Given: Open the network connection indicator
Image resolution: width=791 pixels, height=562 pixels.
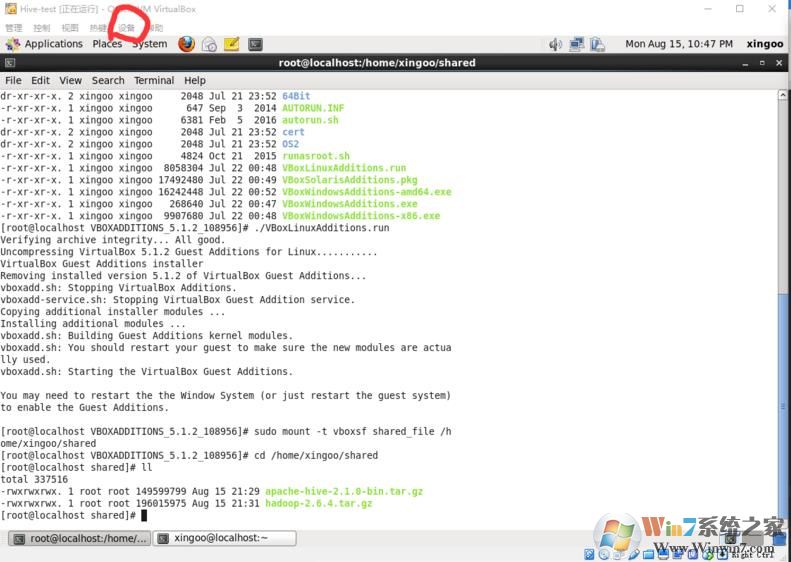Looking at the screenshot, I should tap(577, 44).
